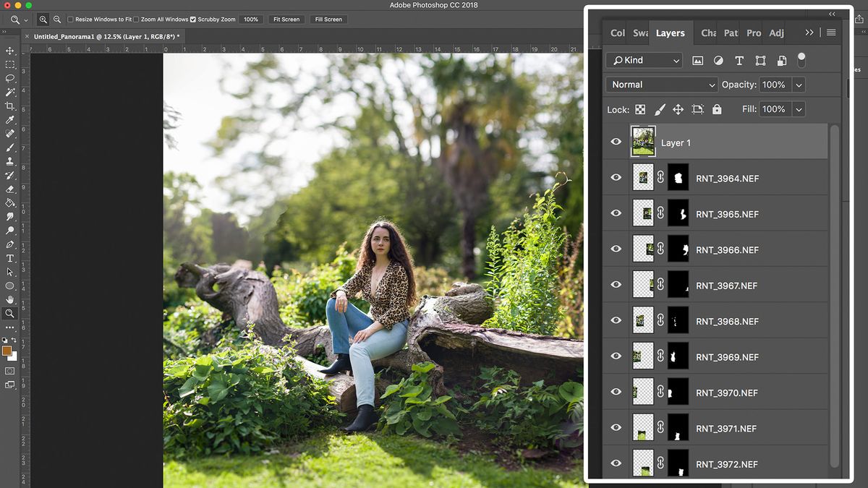868x488 pixels.
Task: Grab the Hand tool
Action: (x=10, y=299)
